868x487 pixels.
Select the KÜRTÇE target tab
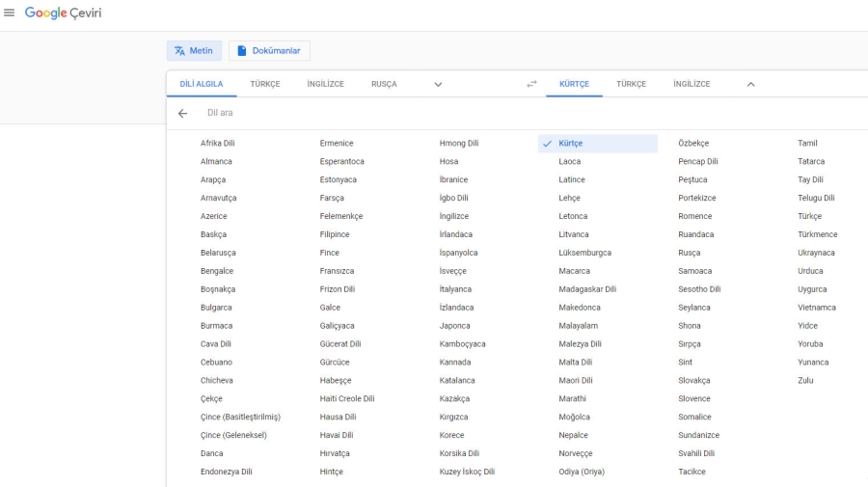pos(574,84)
